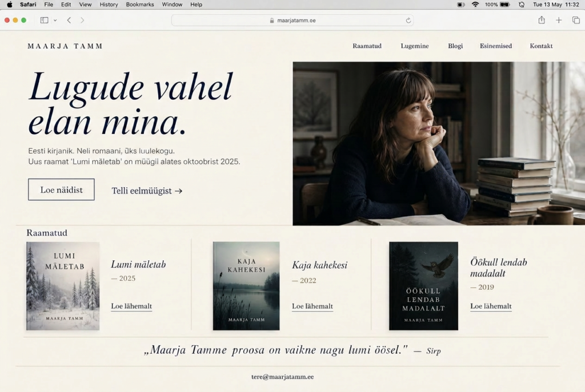Follow the Telli eelmüügist arrow link
585x392 pixels.
pyautogui.click(x=147, y=191)
